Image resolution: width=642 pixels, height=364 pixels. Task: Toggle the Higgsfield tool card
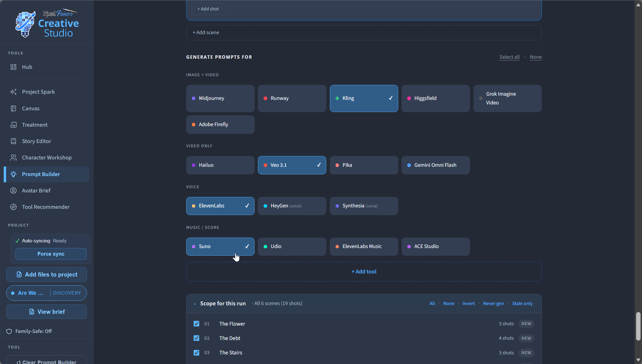point(435,98)
